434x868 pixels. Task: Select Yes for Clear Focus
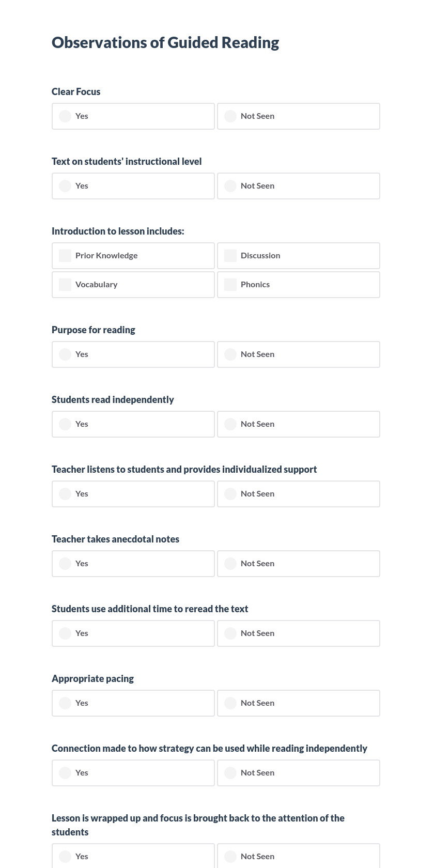click(x=65, y=116)
